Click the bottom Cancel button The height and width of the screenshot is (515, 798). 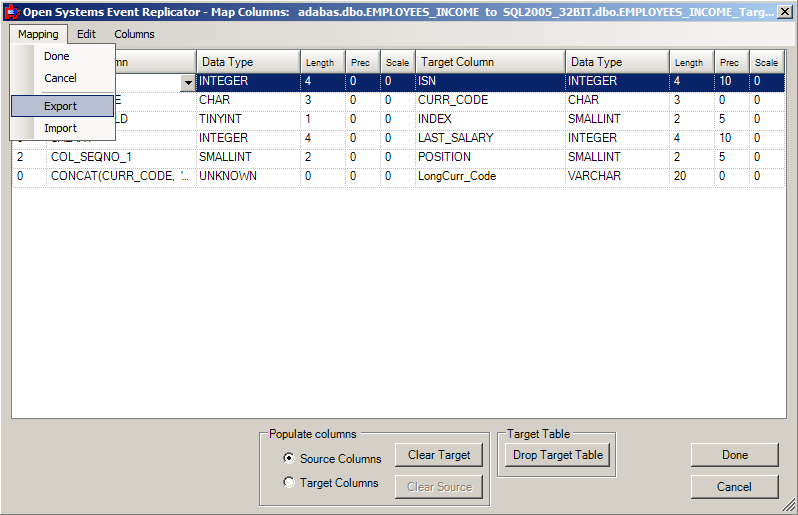(734, 487)
